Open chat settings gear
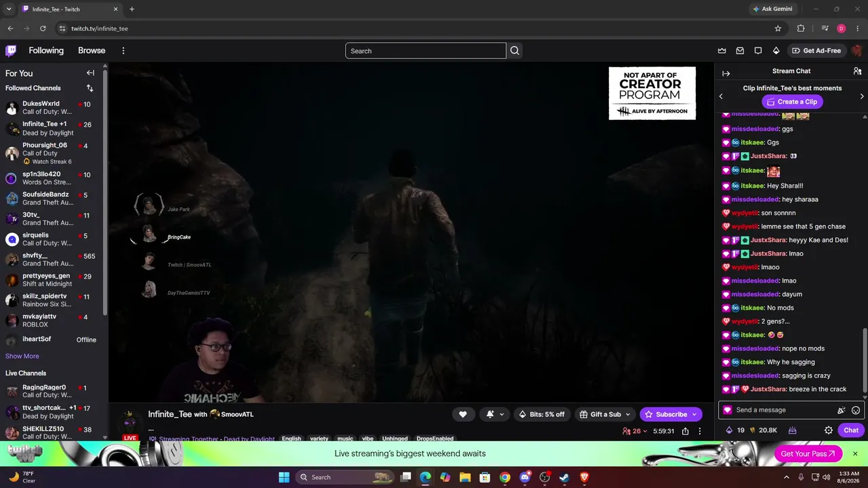The width and height of the screenshot is (868, 488). 828,430
